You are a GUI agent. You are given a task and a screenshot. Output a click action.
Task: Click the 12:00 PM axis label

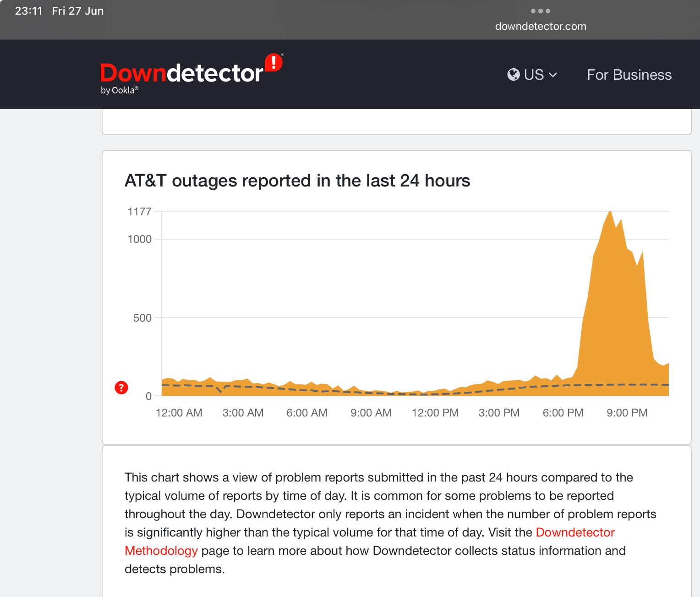point(435,413)
